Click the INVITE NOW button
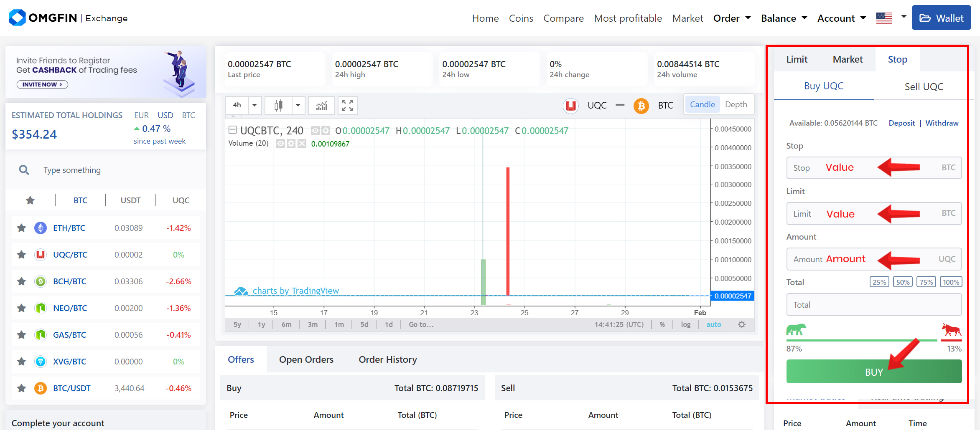The height and width of the screenshot is (430, 980). [x=42, y=84]
